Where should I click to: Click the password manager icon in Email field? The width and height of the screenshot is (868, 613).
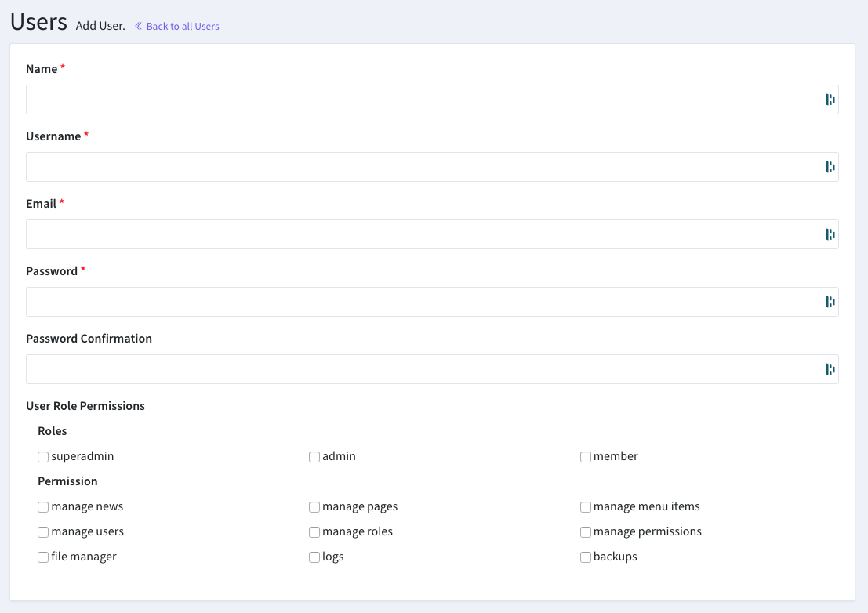830,234
